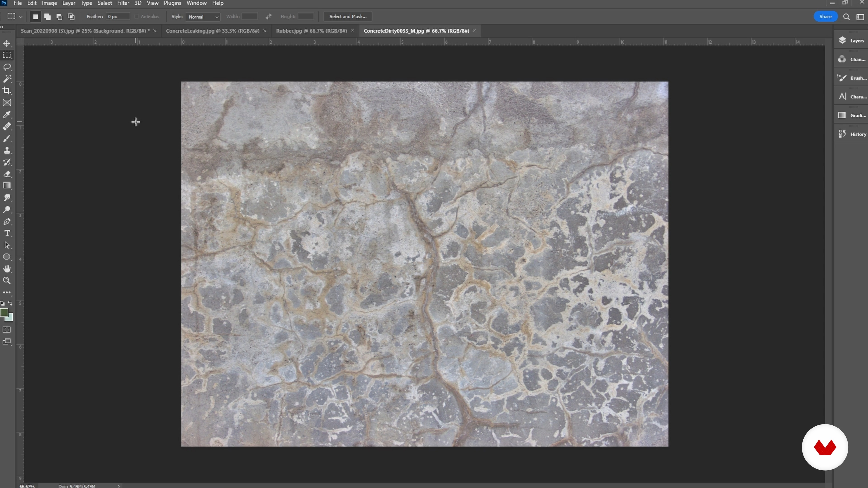868x488 pixels.
Task: Open the Window menu
Action: (x=196, y=3)
